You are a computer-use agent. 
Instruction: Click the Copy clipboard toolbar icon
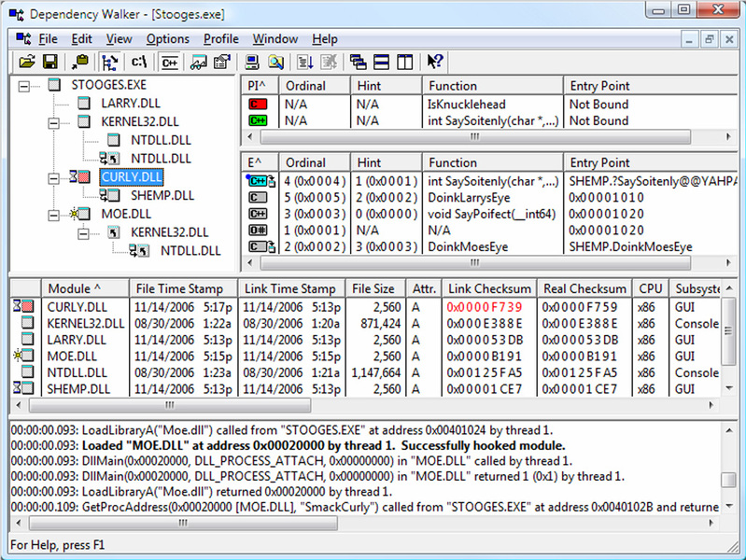[x=80, y=62]
